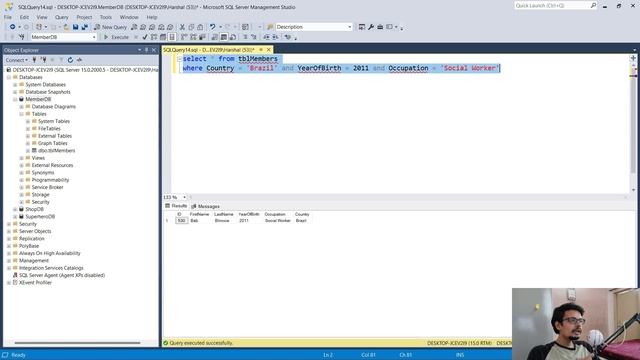Click the Save All icon
Screen dimensions: 640x360
(x=84, y=27)
